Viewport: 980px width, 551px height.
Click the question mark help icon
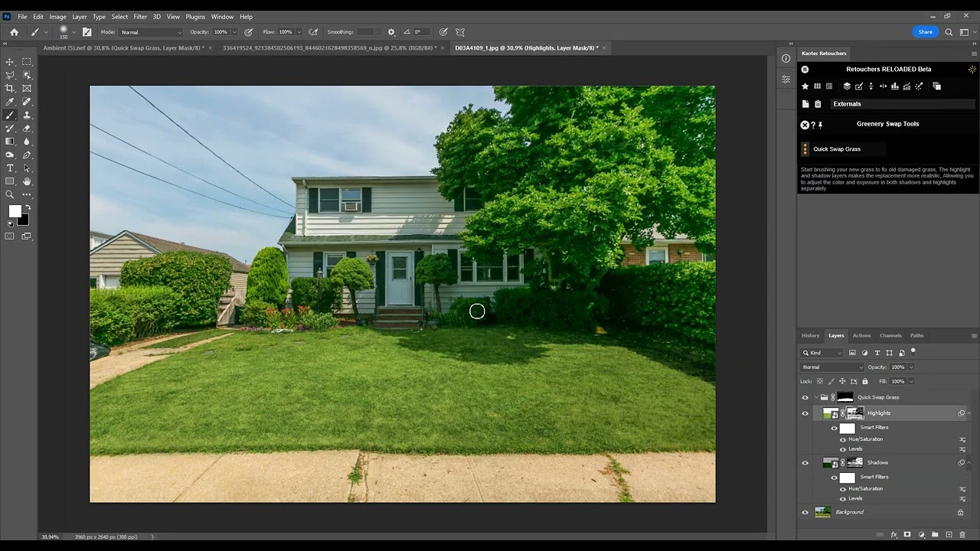coord(813,125)
